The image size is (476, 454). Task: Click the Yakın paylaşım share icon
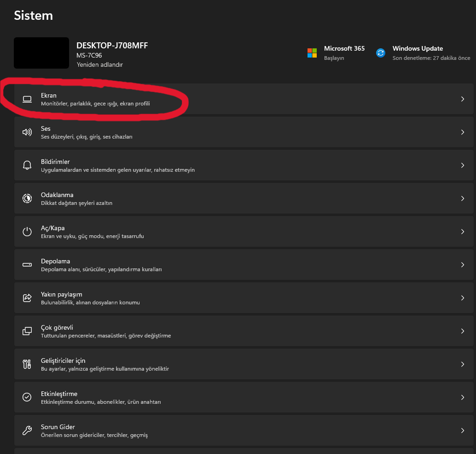(27, 298)
